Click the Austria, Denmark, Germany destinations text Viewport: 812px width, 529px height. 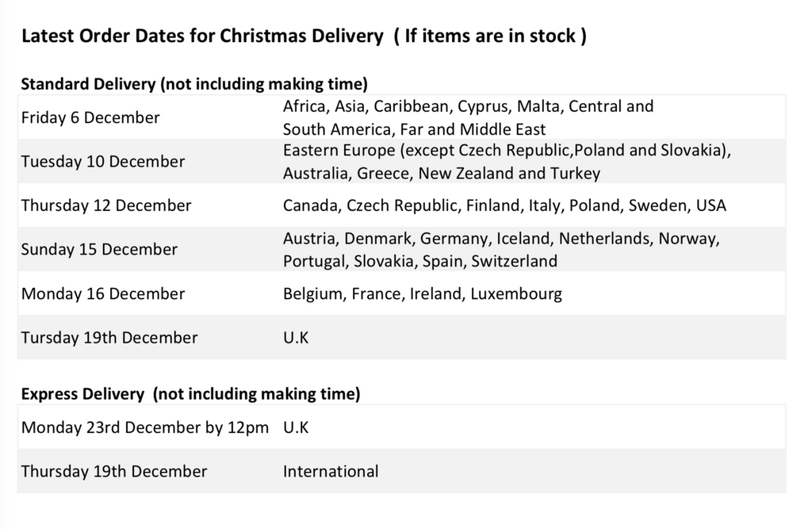tap(501, 249)
